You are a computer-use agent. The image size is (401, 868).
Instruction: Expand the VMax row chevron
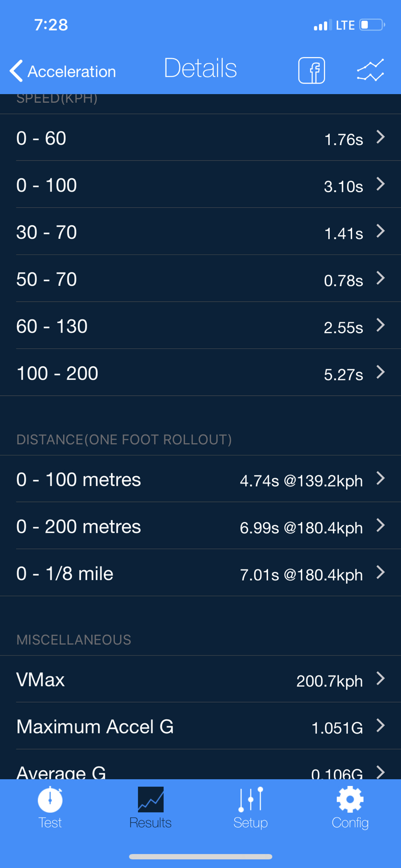point(380,679)
